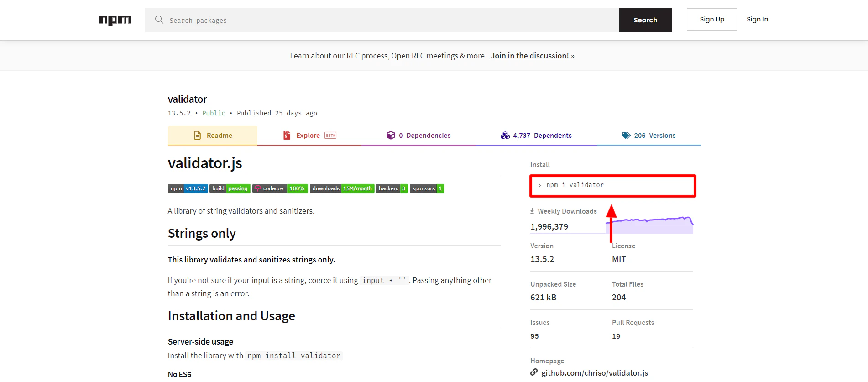Click the sponsors 1 badge

coord(427,188)
